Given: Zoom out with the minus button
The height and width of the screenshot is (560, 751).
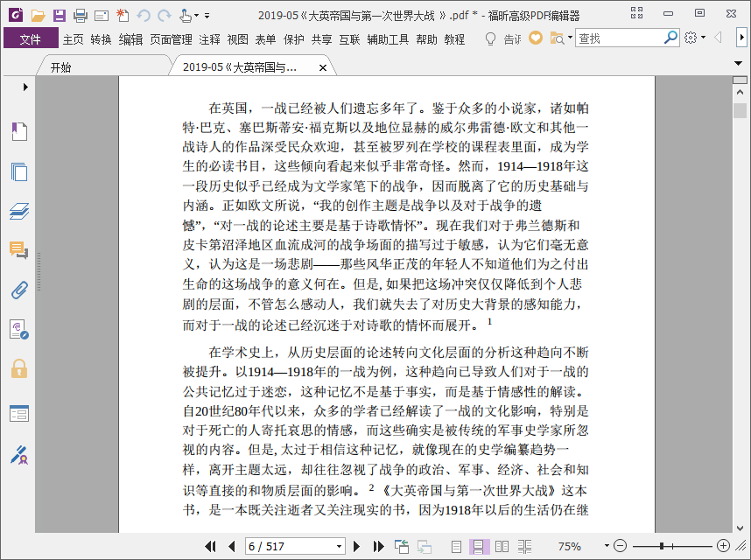Looking at the screenshot, I should coord(620,546).
